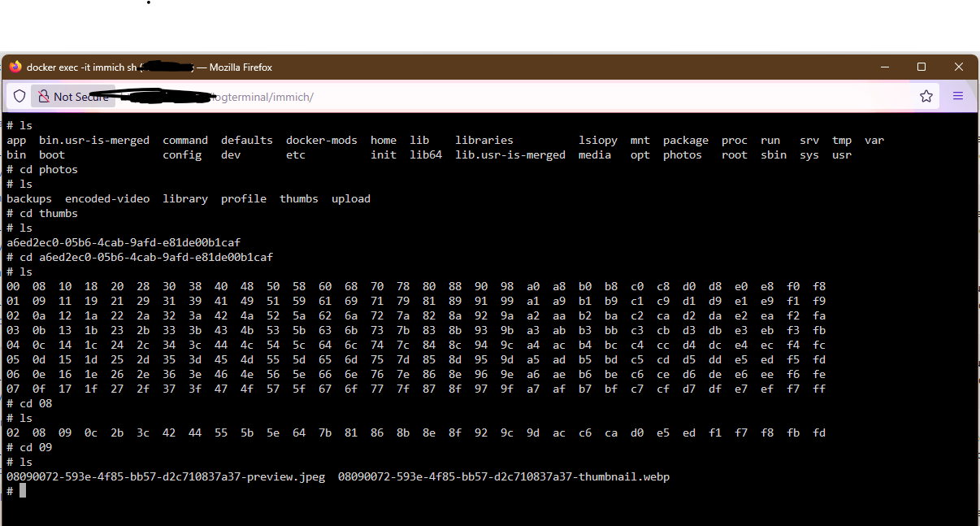Image resolution: width=980 pixels, height=526 pixels.
Task: Click the 'command' entry in root listing
Action: click(x=185, y=141)
